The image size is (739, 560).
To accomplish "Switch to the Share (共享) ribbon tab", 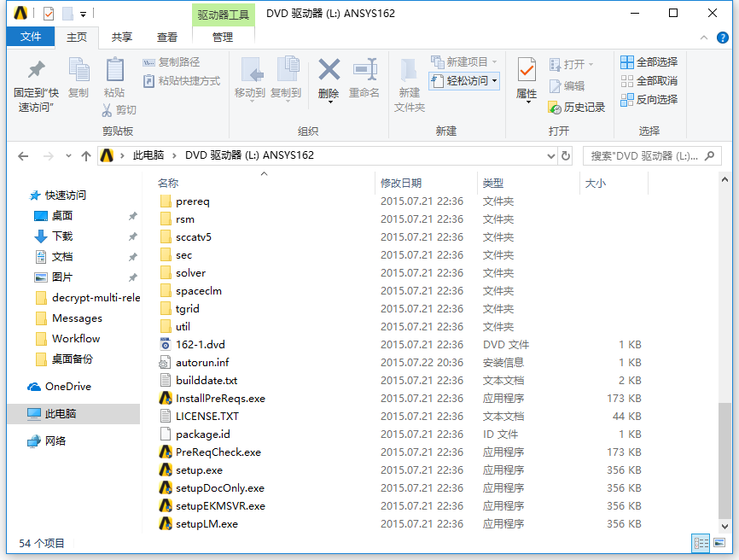I will [122, 38].
